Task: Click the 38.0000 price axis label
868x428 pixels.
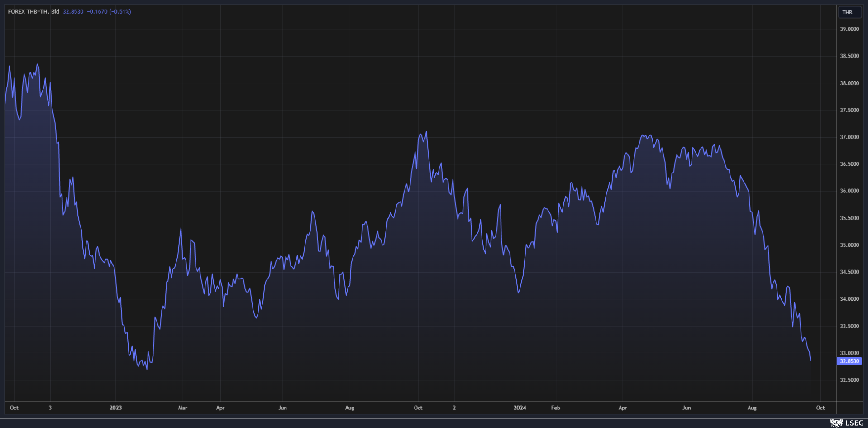Action: (x=849, y=83)
